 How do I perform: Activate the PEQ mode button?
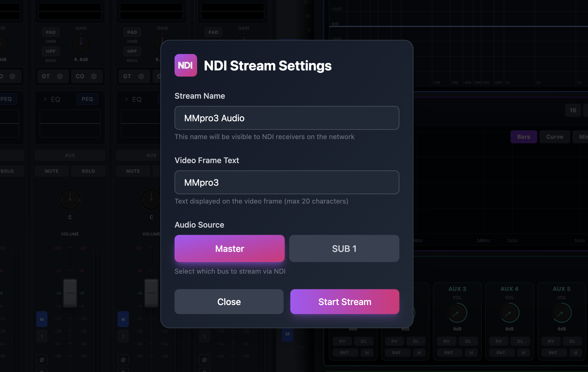(87, 99)
